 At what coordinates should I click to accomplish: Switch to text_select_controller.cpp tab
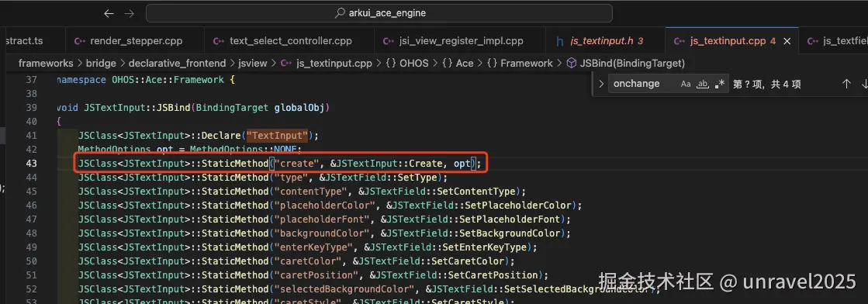point(289,41)
